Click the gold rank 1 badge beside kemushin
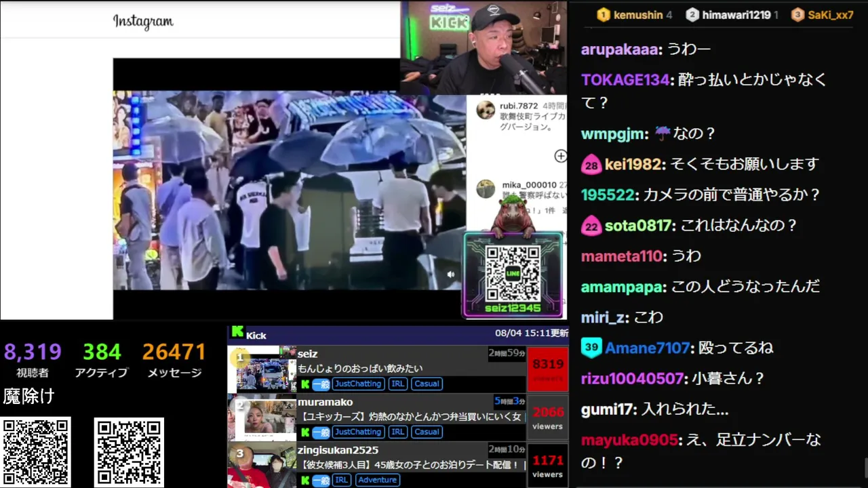Screen dimensions: 868x488 (603, 15)
